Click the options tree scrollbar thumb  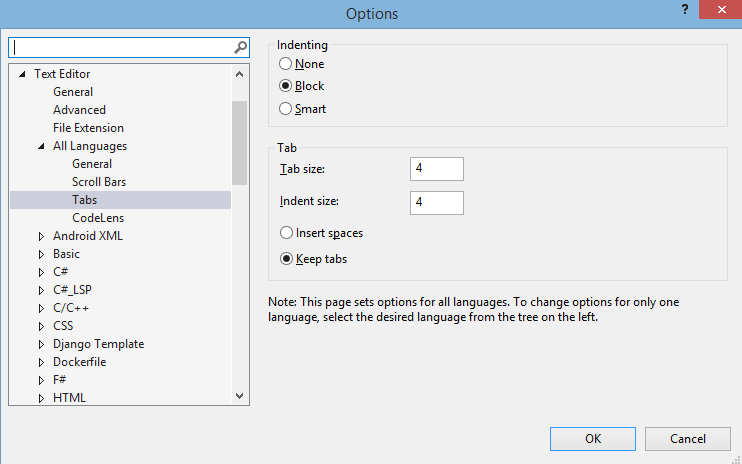(x=239, y=143)
